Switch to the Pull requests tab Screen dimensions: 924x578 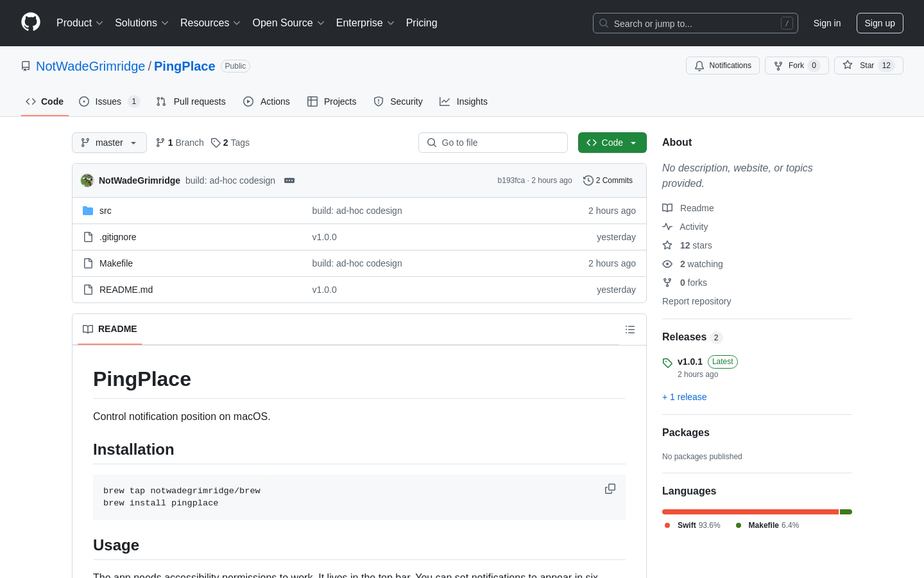point(191,101)
